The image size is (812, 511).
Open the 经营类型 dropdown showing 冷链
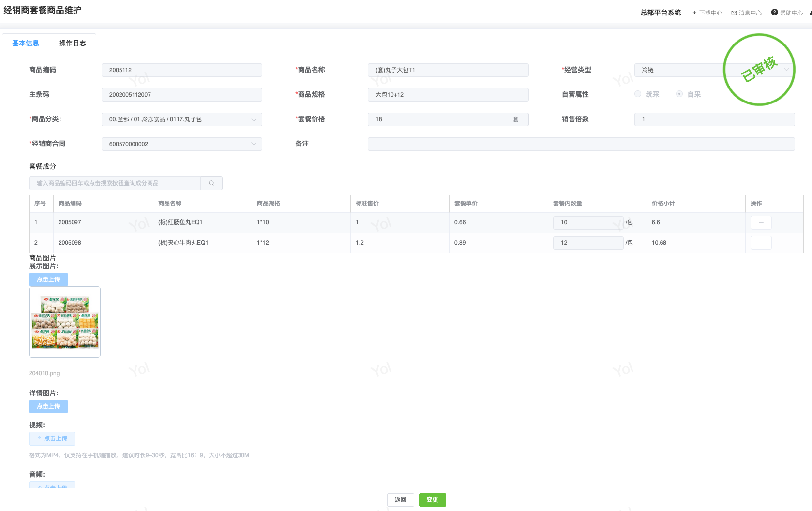[714, 70]
